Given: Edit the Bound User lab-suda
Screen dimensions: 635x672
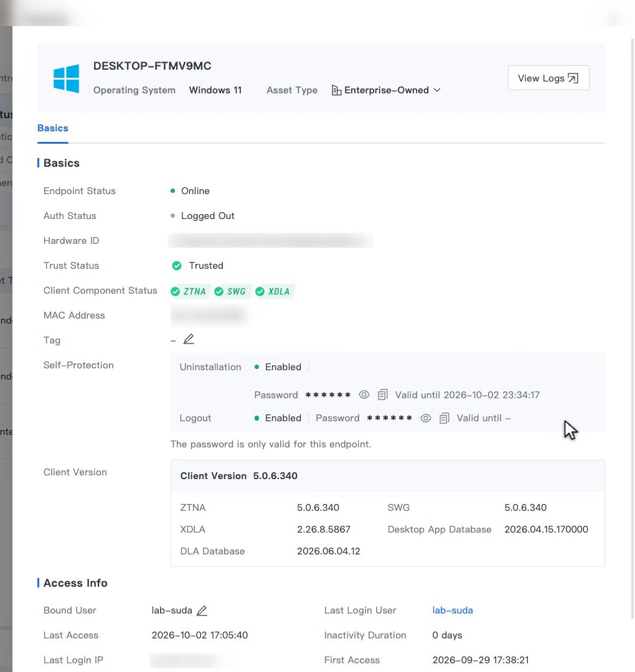Looking at the screenshot, I should [202, 611].
